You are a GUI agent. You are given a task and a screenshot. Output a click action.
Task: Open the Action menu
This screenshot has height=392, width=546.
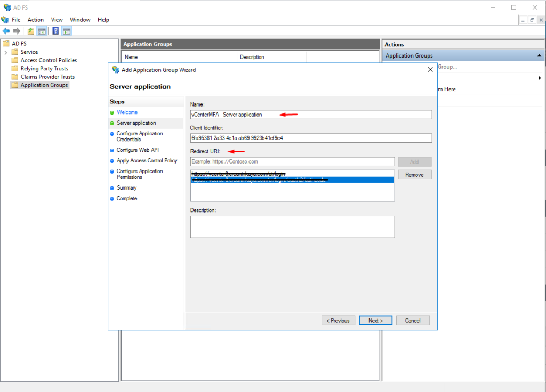pyautogui.click(x=36, y=20)
